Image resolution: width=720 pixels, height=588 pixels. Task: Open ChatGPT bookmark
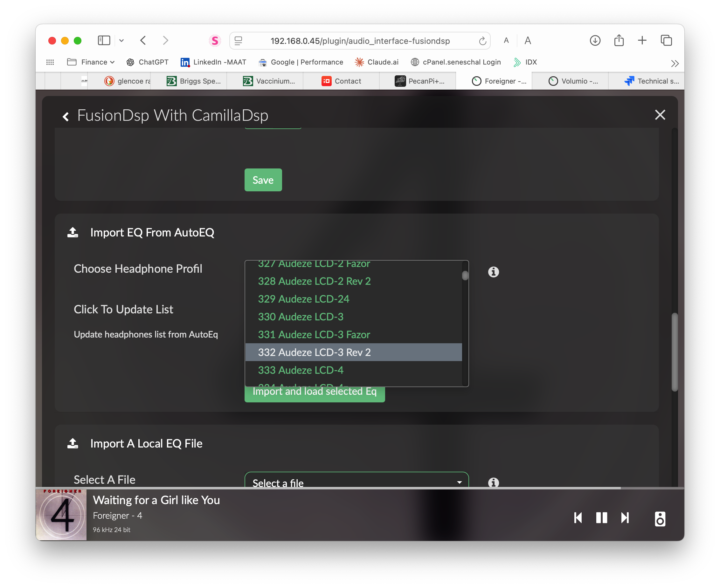click(x=147, y=62)
